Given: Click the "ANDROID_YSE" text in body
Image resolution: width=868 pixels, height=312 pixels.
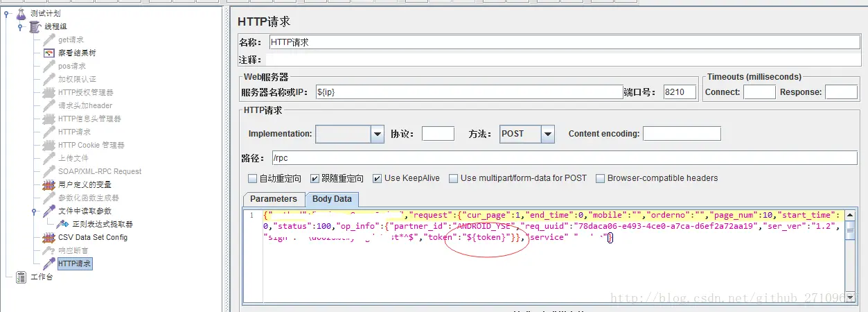Looking at the screenshot, I should (x=485, y=226).
